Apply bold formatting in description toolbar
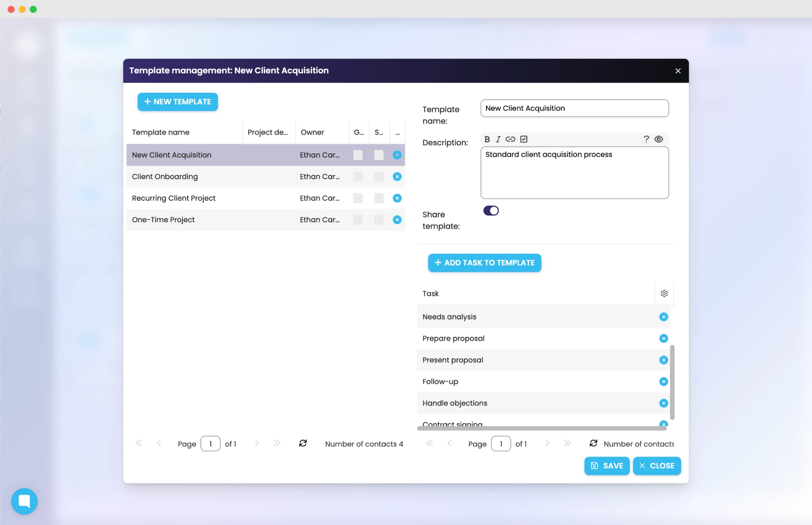Image resolution: width=812 pixels, height=525 pixels. pyautogui.click(x=487, y=139)
